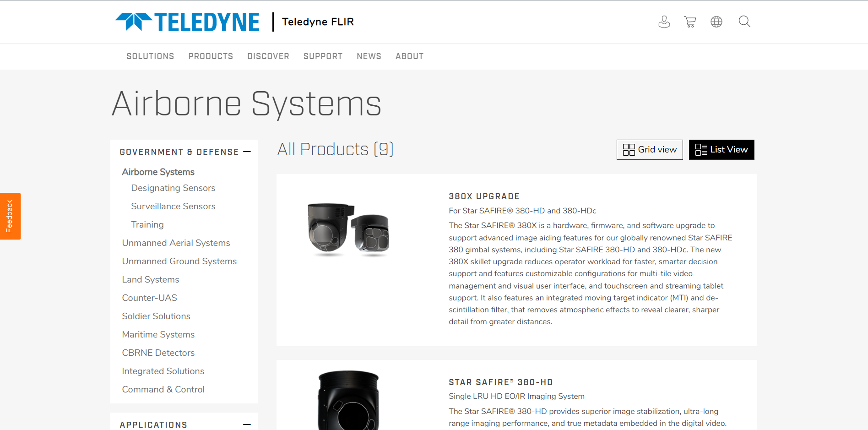The width and height of the screenshot is (868, 430).
Task: Switch to Grid view
Action: coord(650,150)
